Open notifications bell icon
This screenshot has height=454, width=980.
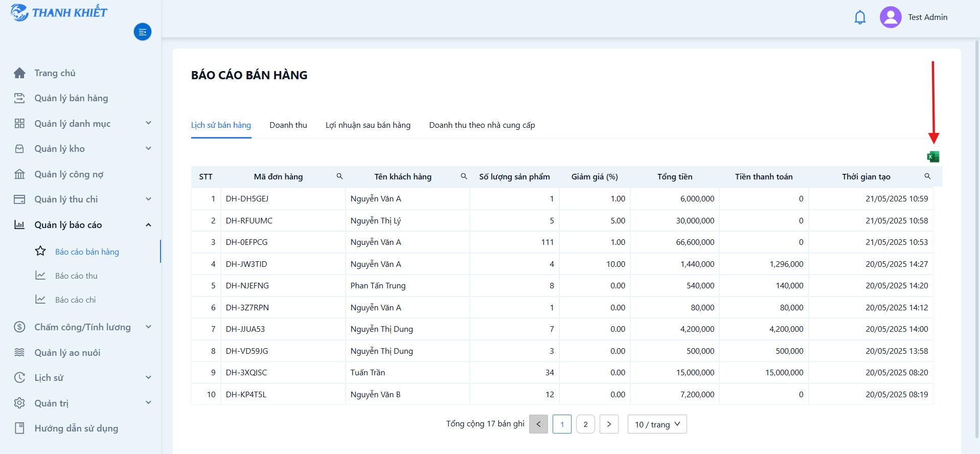(x=860, y=17)
